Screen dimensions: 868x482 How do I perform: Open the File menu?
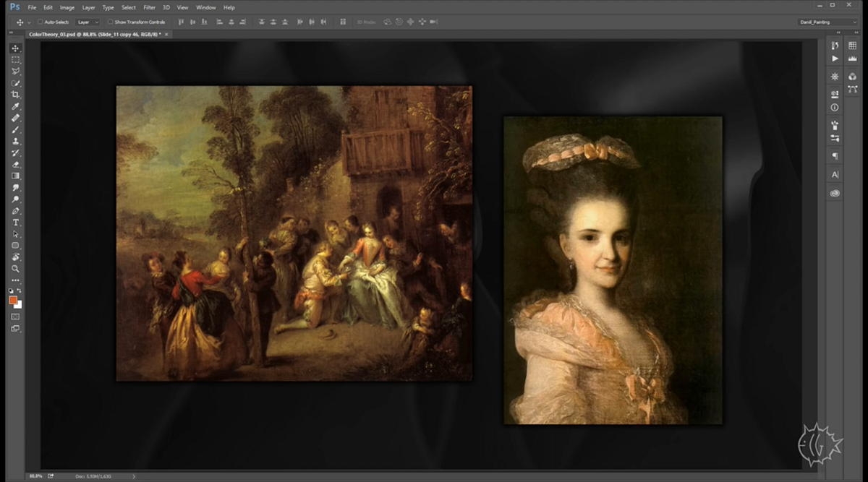pyautogui.click(x=32, y=7)
